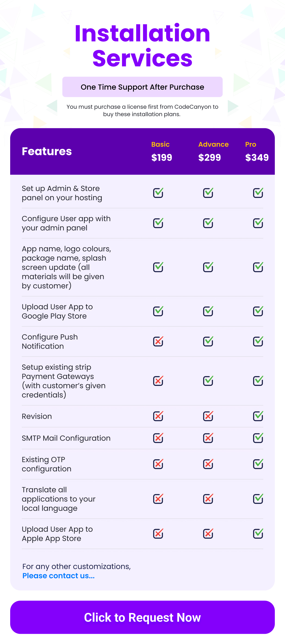Click the Basic red cross for Existing OTP configuration
This screenshot has width=285, height=644.
158,464
